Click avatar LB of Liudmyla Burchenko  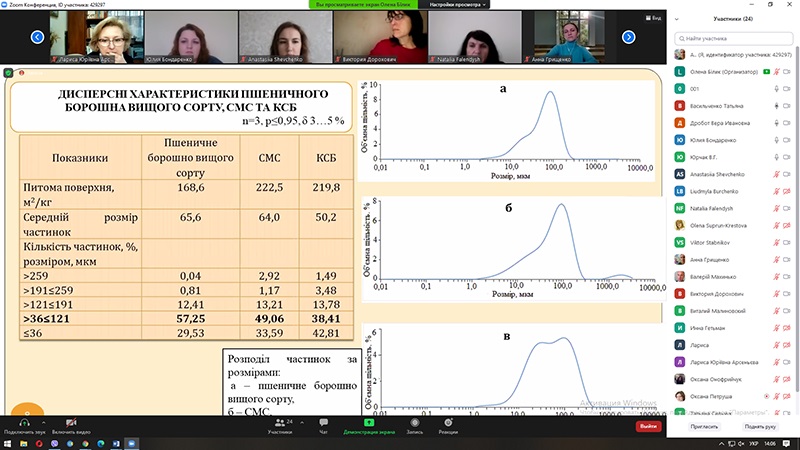point(680,191)
